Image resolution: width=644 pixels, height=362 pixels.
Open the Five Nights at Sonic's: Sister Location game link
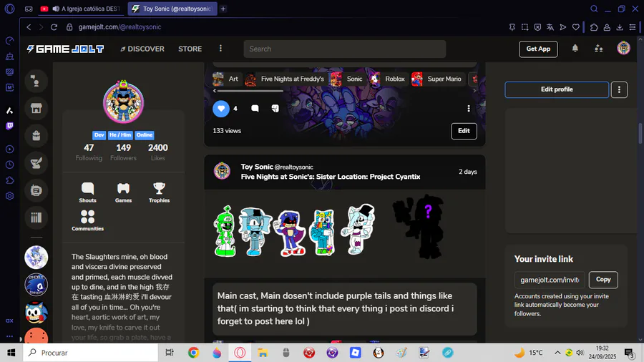tap(330, 177)
